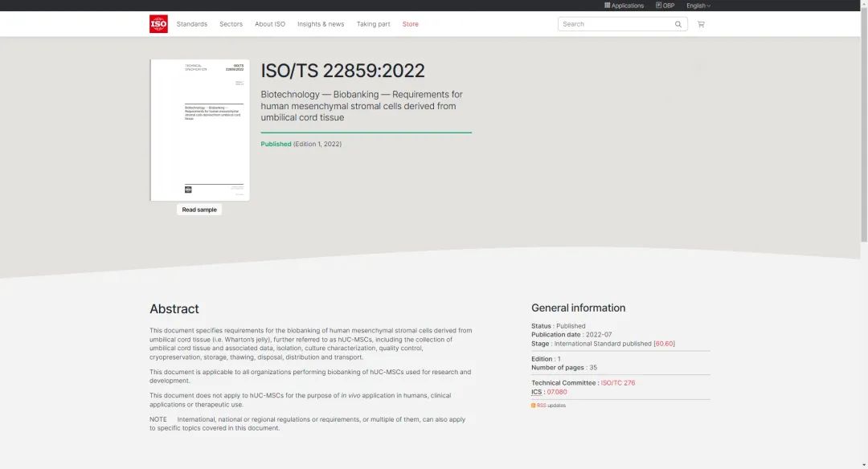Image resolution: width=868 pixels, height=469 pixels.
Task: Follow the 60.60 stage link
Action: 665,344
